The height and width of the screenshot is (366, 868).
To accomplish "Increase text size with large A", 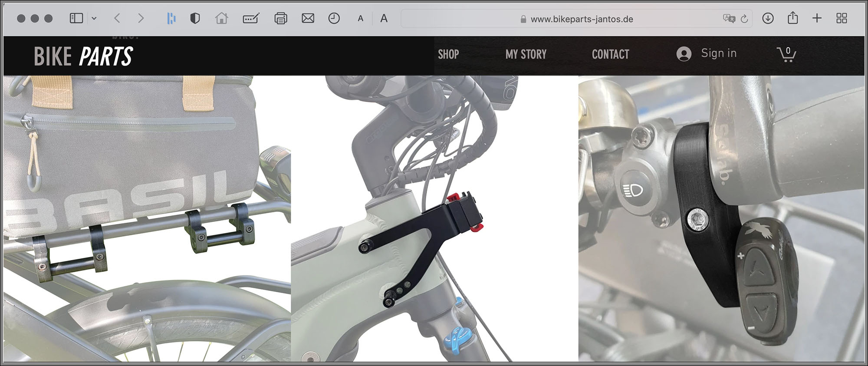I will pos(384,18).
